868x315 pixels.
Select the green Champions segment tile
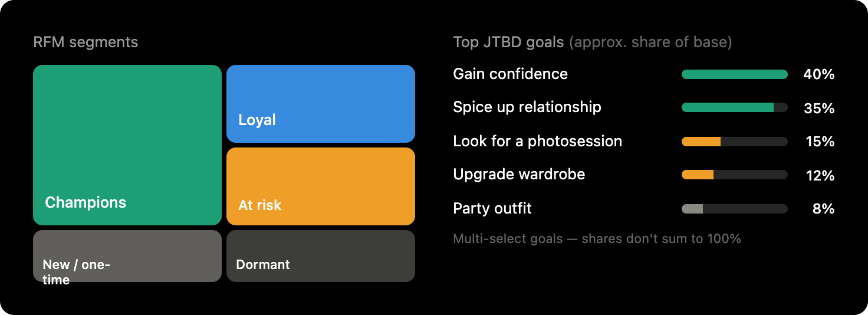(x=127, y=145)
